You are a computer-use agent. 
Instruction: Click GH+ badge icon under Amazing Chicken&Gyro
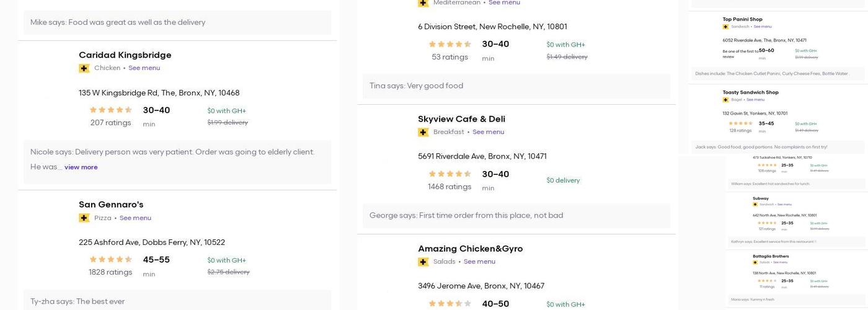(423, 262)
